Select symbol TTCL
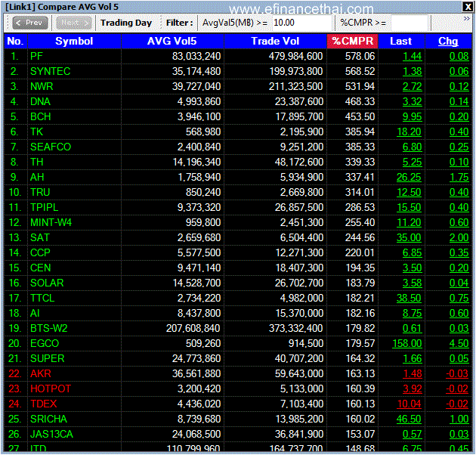The height and width of the screenshot is (455, 476). click(x=42, y=299)
